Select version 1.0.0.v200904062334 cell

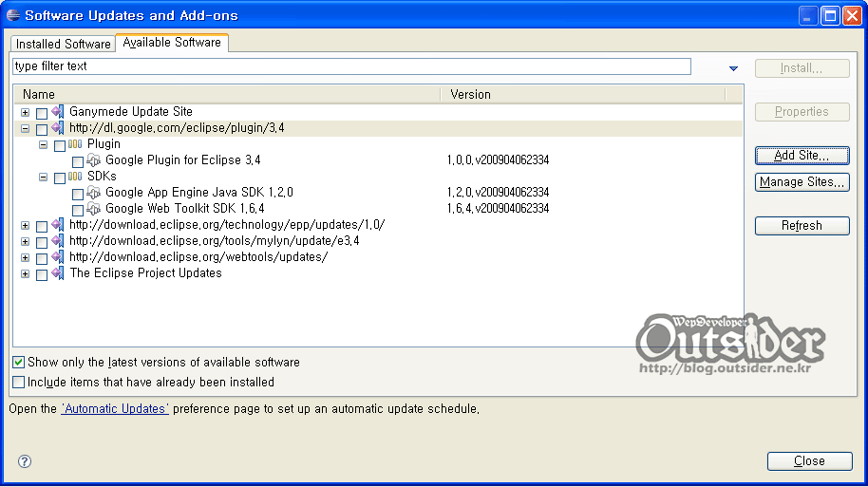click(x=498, y=159)
